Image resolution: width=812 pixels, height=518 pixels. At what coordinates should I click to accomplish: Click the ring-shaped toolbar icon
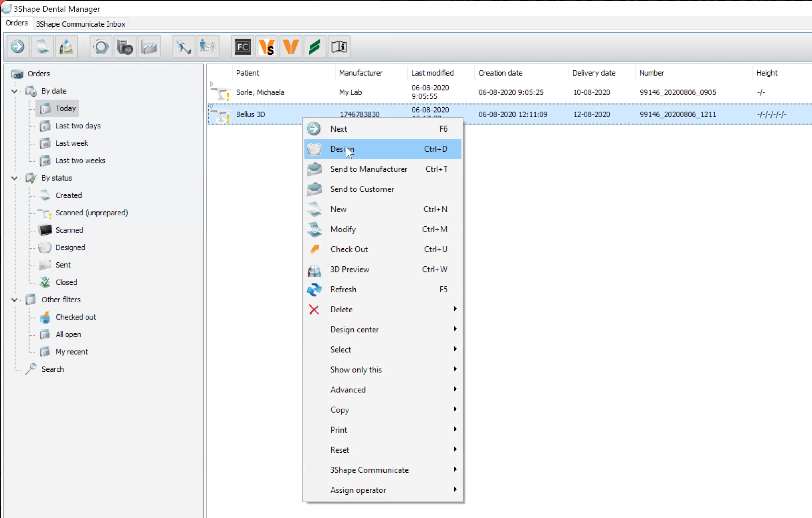tap(101, 47)
